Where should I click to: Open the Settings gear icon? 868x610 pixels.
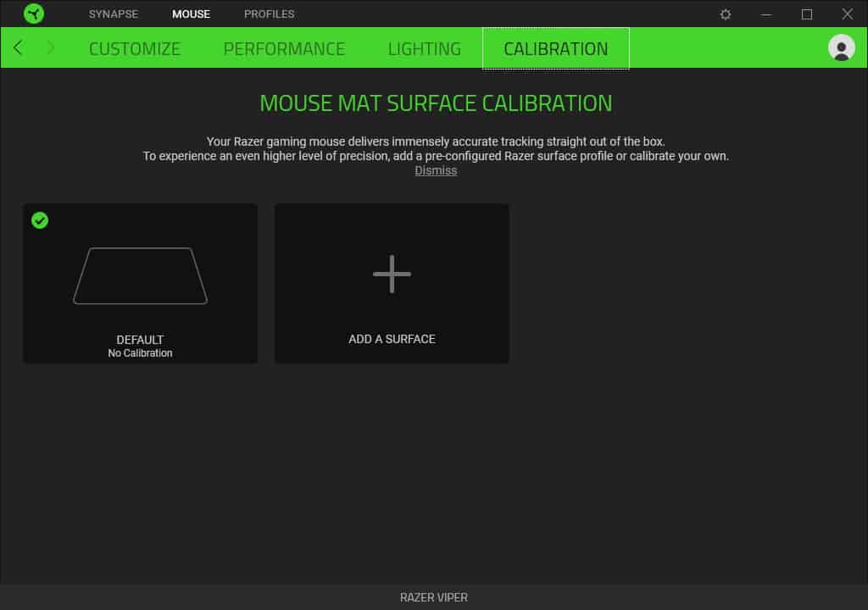(x=725, y=14)
